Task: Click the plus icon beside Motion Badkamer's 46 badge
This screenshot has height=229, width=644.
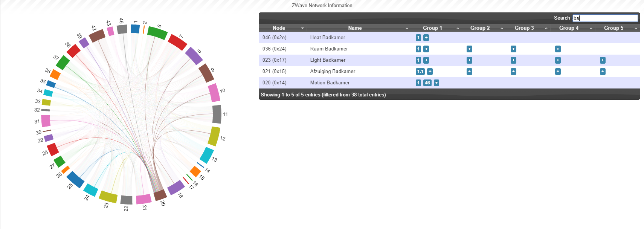Action: click(x=436, y=83)
